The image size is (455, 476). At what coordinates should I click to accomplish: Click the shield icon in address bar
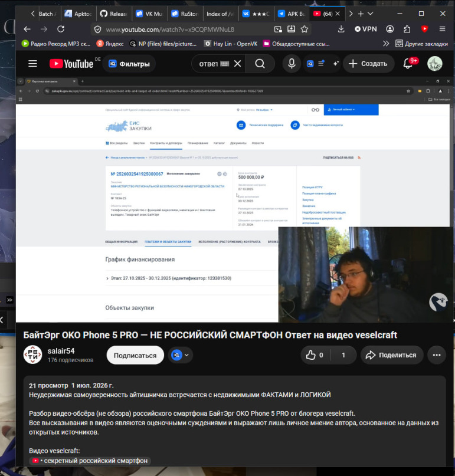click(97, 29)
